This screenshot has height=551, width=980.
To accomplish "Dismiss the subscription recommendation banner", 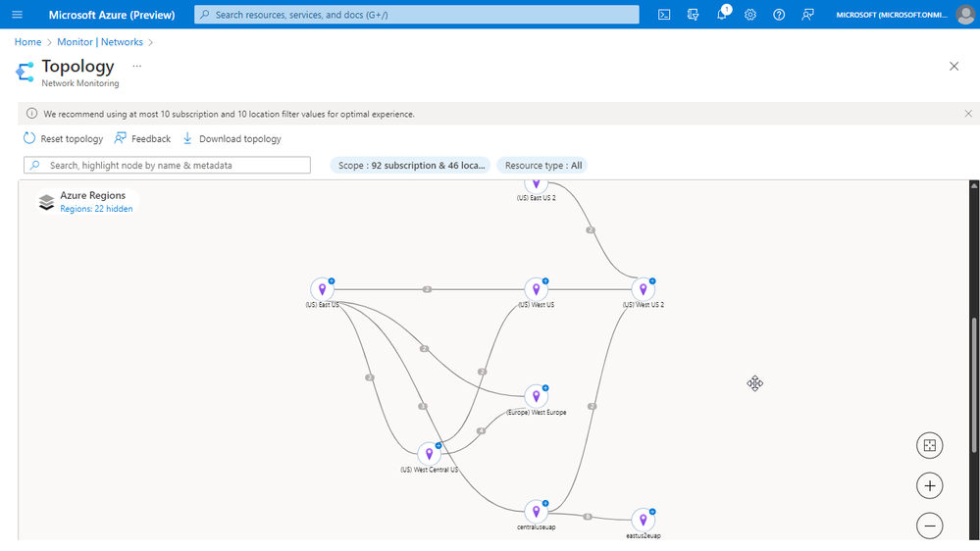I will click(968, 114).
